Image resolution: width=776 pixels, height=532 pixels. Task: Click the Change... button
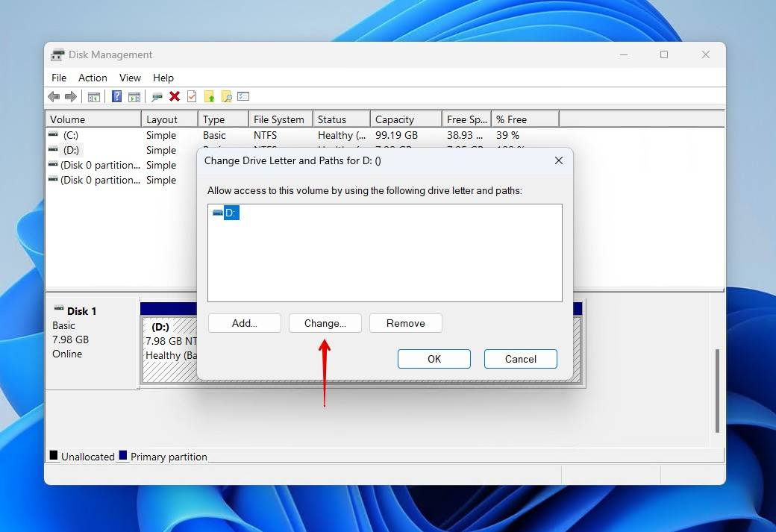(x=325, y=323)
